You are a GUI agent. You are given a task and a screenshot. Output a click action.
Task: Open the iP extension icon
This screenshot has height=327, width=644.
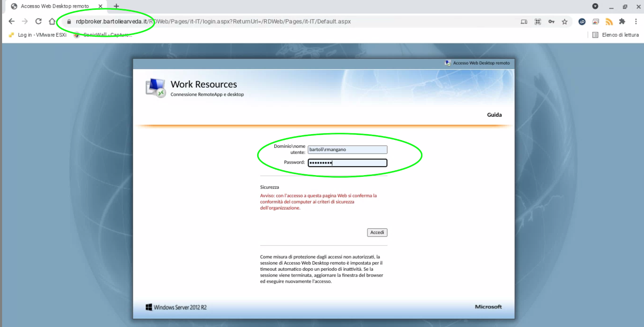point(582,22)
